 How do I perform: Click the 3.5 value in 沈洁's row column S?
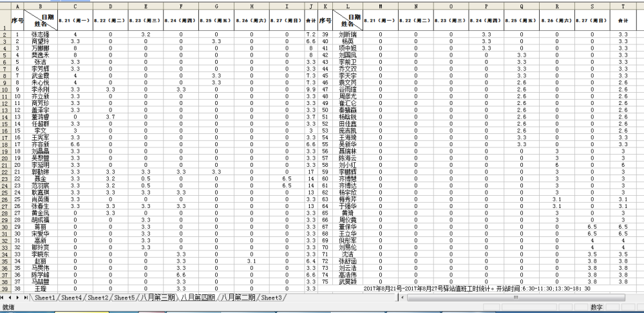coord(592,254)
